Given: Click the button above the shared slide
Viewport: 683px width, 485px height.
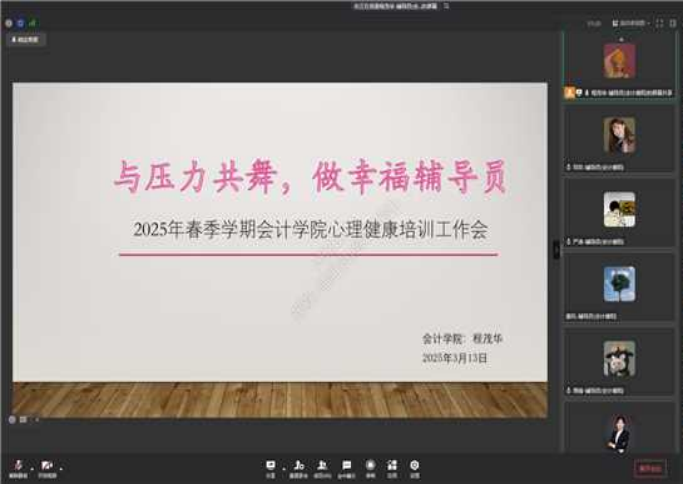Looking at the screenshot, I should point(26,40).
